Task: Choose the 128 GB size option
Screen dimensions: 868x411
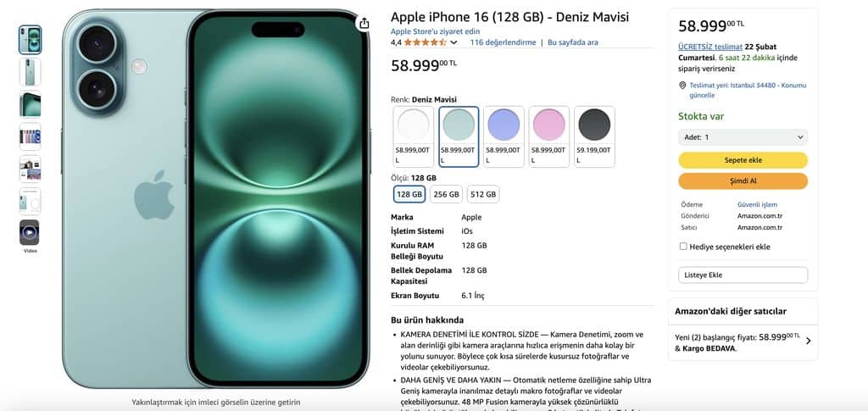Action: [409, 194]
